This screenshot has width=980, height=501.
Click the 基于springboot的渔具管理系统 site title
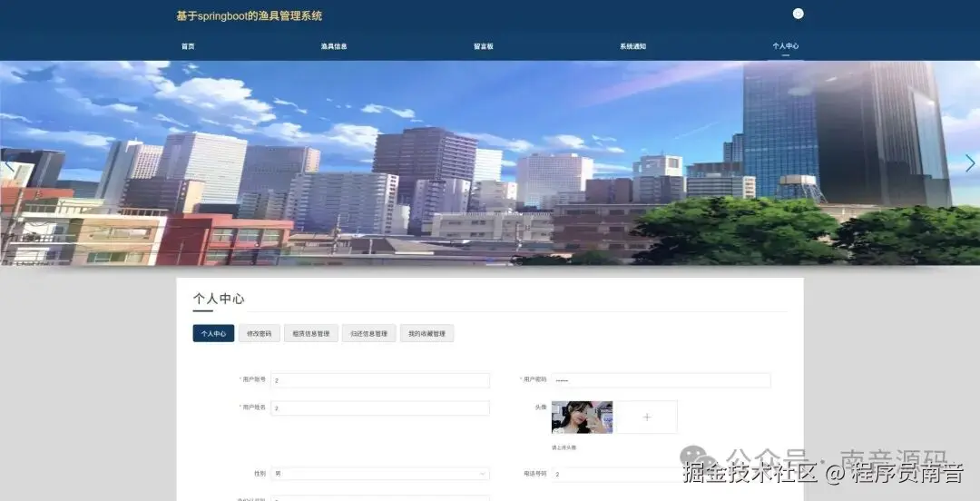249,16
